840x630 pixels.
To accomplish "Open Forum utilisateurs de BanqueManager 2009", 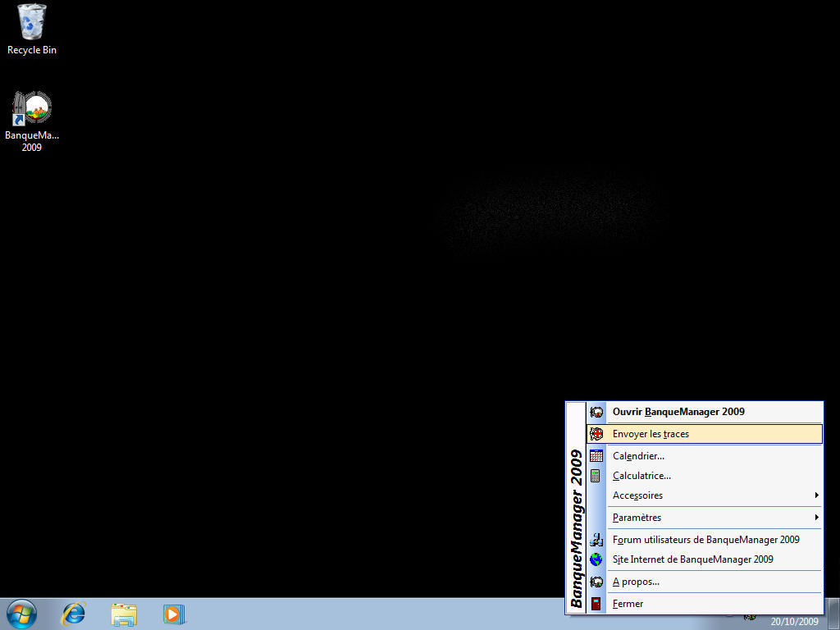I will 705,540.
